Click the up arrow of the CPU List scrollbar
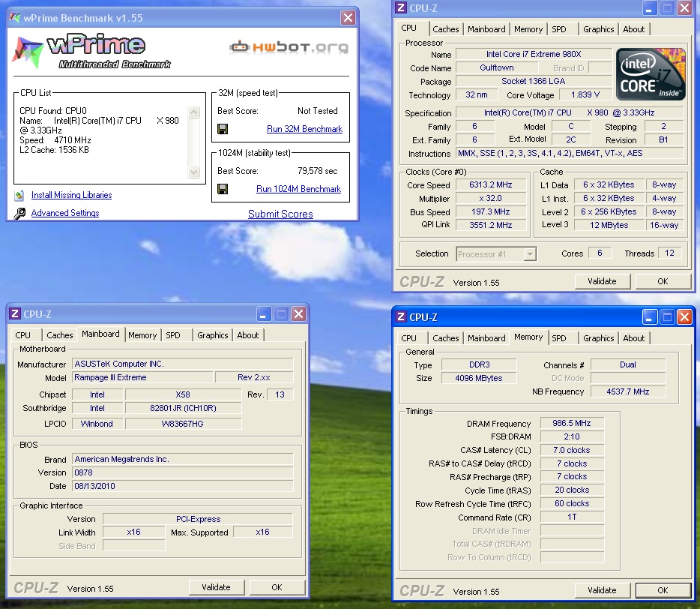The width and height of the screenshot is (700, 609). [194, 112]
